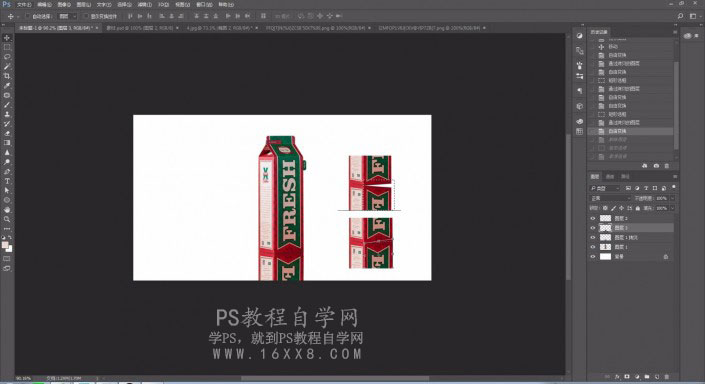Open the blend mode dropdown showing 正常

tap(610, 198)
